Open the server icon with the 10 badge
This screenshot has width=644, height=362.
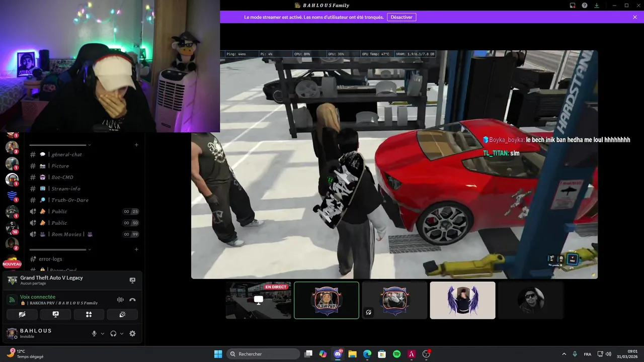[12, 227]
